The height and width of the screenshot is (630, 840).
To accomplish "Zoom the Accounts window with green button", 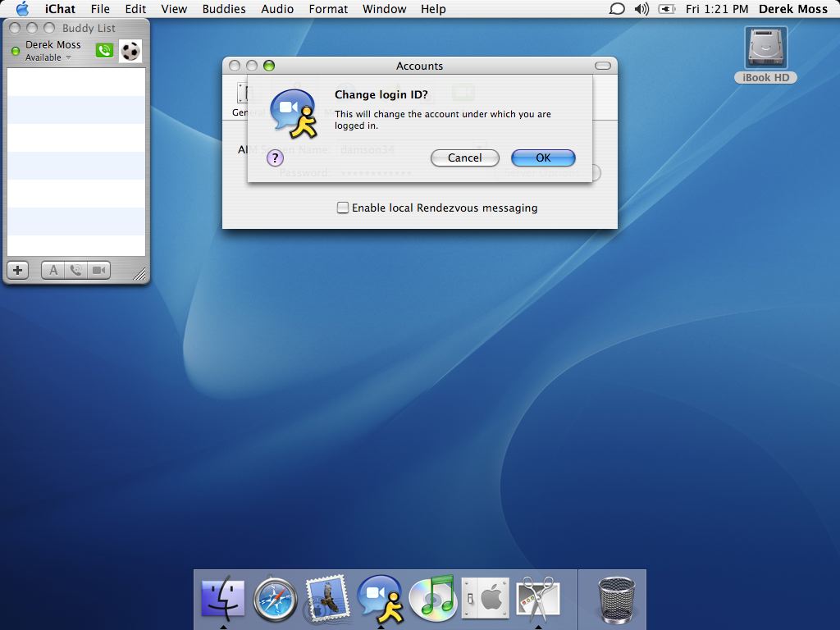I will tap(269, 66).
